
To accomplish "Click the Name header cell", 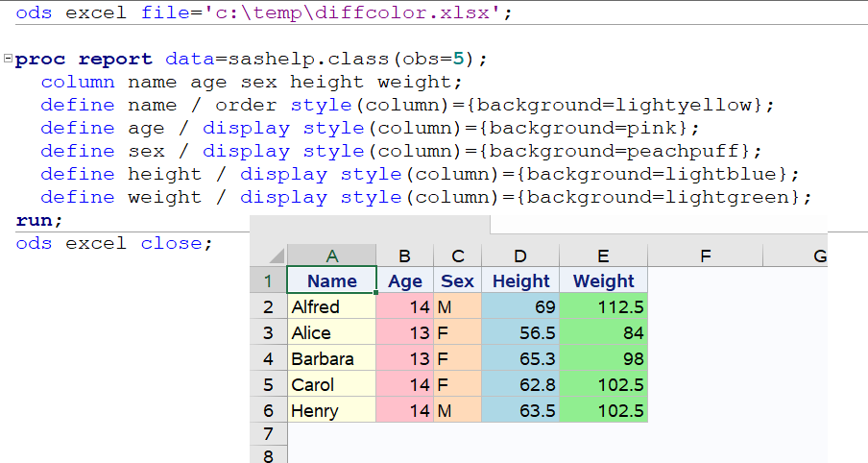I will click(332, 281).
